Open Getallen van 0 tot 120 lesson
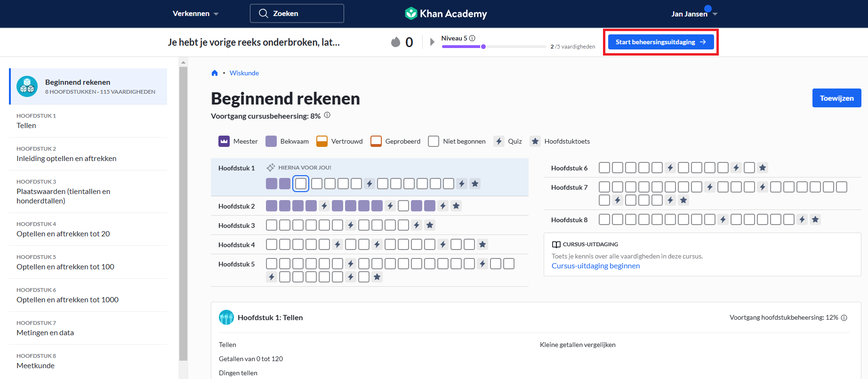Image resolution: width=868 pixels, height=379 pixels. pyautogui.click(x=251, y=359)
